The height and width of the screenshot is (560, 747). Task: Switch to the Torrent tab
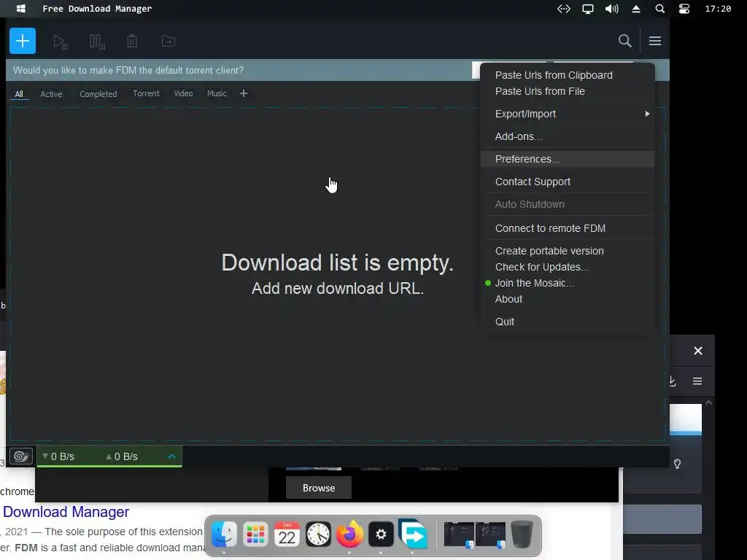point(146,93)
